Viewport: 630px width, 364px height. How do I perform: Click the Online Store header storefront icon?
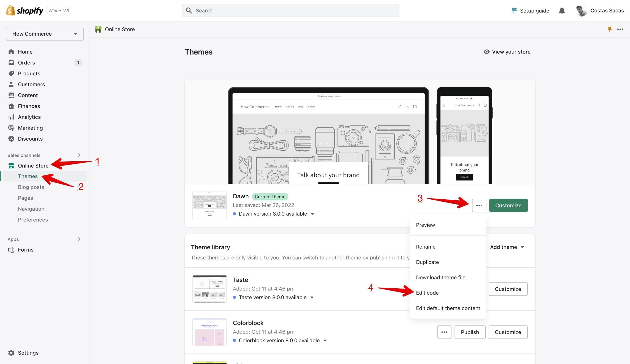click(98, 29)
